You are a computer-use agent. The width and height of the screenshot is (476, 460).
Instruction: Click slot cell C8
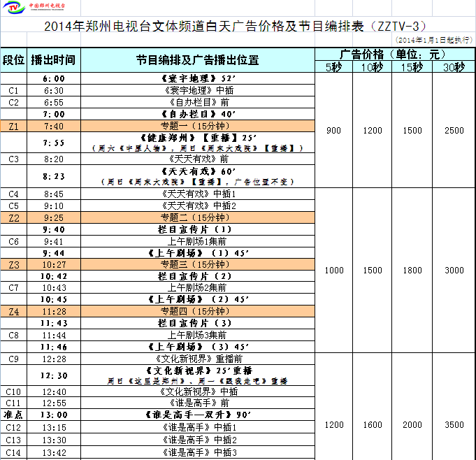click(x=14, y=335)
